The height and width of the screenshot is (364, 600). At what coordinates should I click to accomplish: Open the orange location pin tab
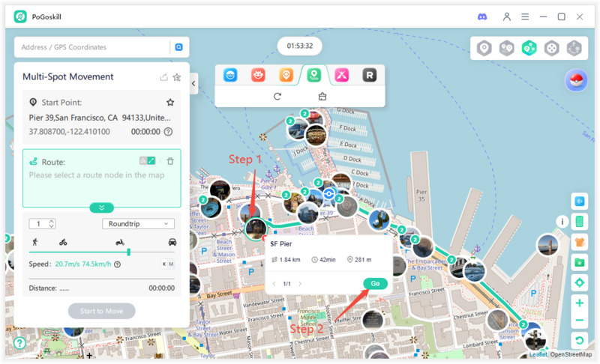286,75
